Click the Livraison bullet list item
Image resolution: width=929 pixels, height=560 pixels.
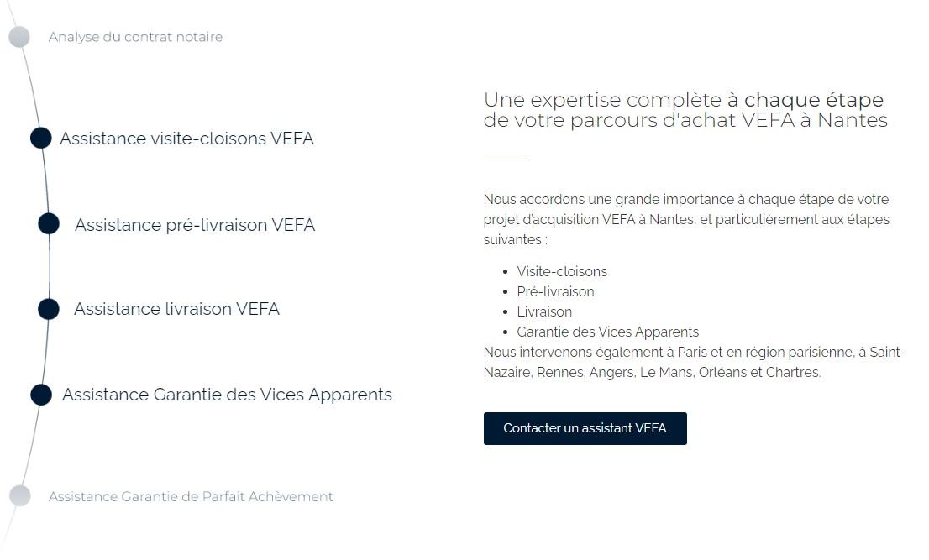544,311
